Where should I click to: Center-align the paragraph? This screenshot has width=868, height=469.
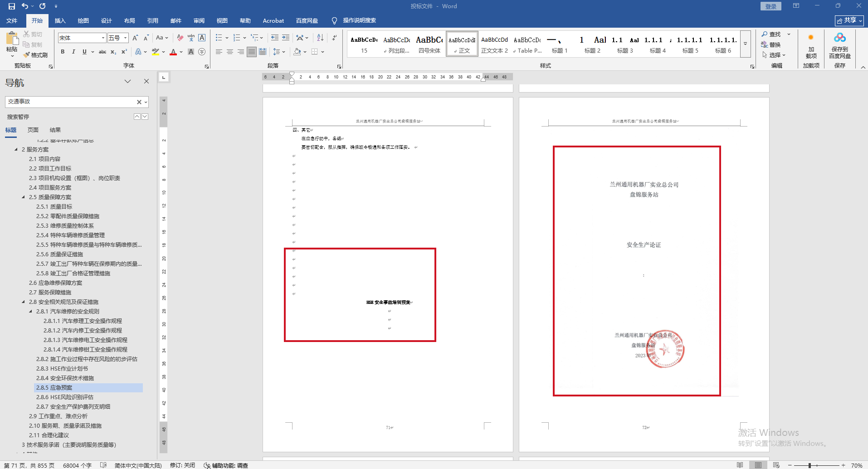230,52
